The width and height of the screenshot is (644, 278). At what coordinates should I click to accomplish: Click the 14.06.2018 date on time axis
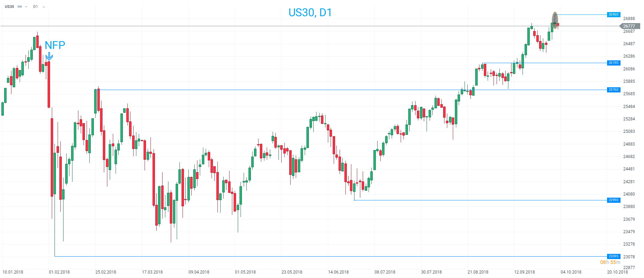tap(338, 272)
